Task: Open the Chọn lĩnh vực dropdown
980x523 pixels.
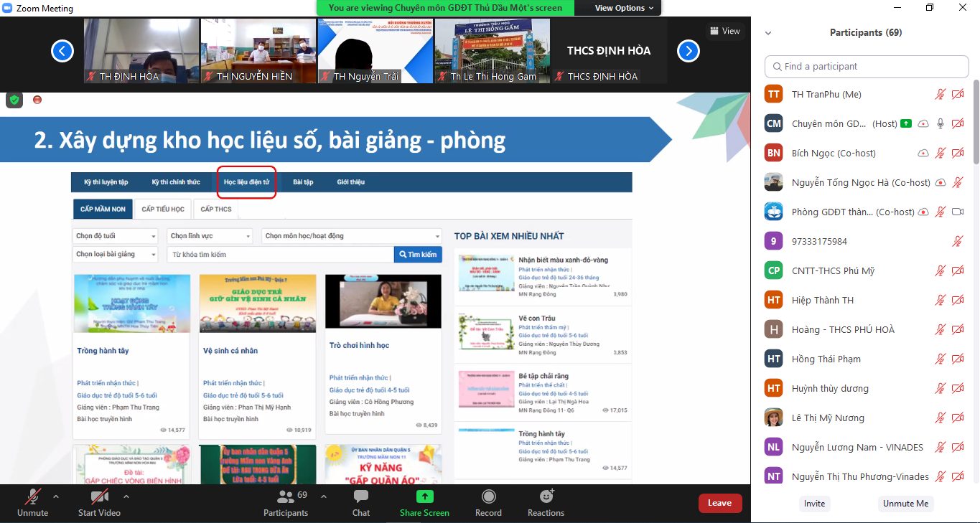Action: 210,236
